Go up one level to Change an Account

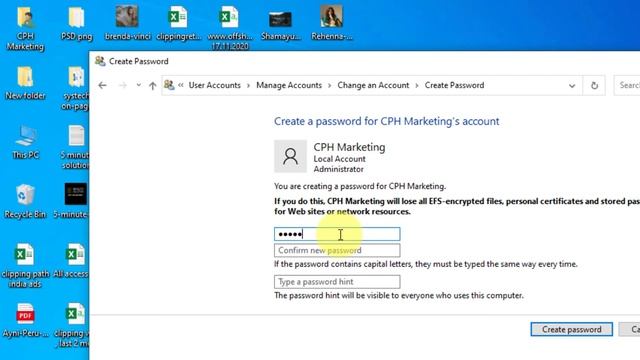coord(153,85)
